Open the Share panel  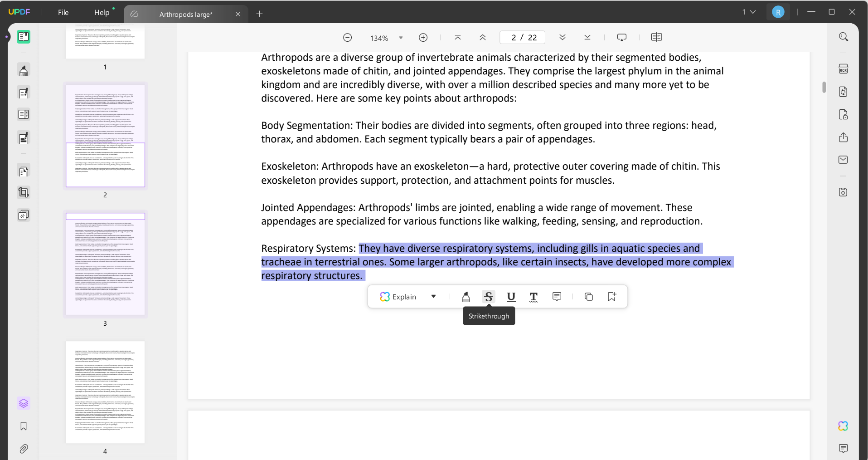coord(843,137)
